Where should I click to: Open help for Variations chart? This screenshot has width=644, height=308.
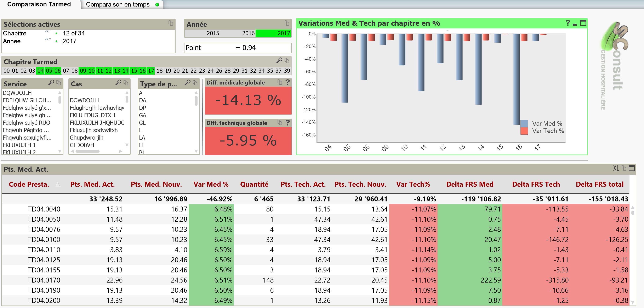pyautogui.click(x=568, y=23)
